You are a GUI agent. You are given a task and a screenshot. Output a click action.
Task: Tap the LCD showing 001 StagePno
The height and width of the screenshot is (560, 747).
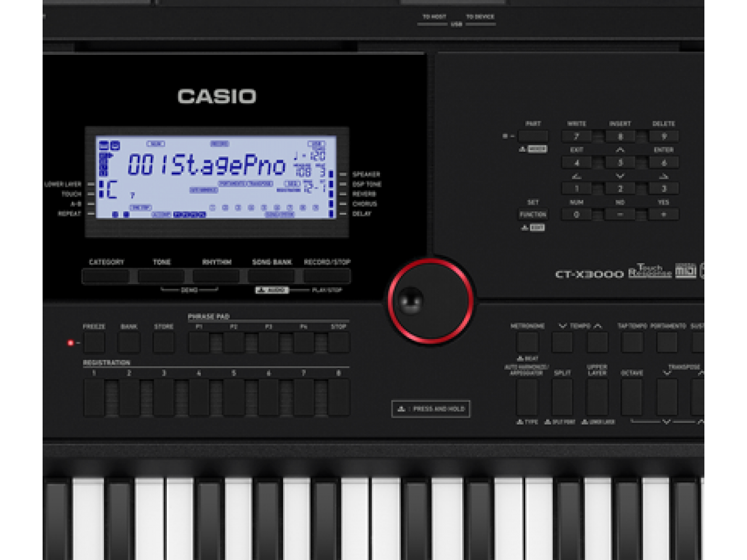(x=217, y=177)
